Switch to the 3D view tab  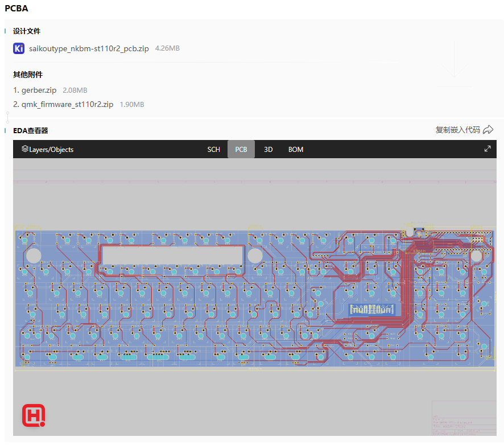[268, 150]
